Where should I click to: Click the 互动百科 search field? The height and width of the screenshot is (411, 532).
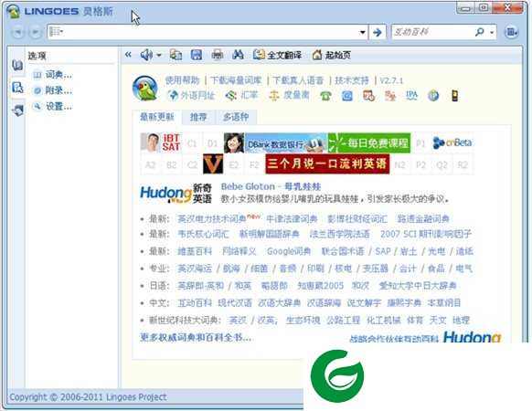tap(432, 32)
